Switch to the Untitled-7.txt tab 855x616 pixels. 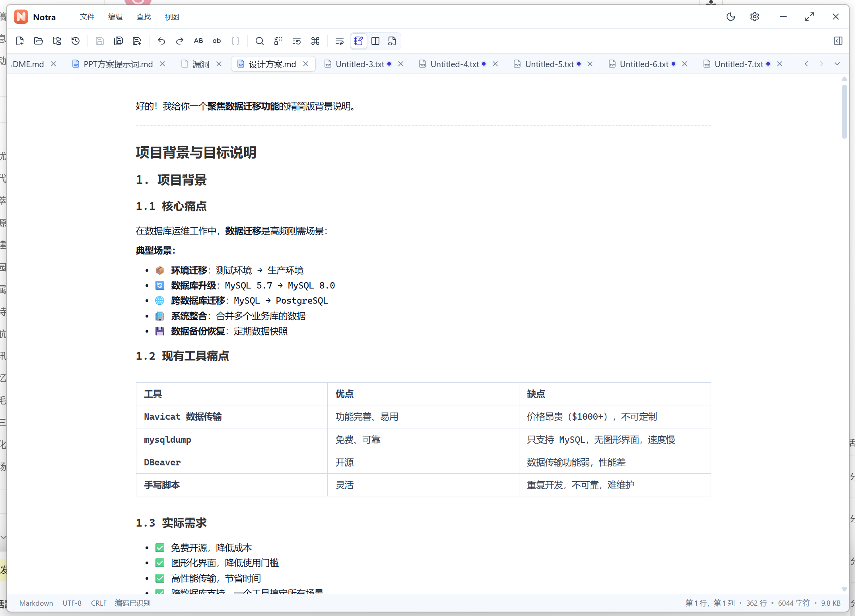738,64
